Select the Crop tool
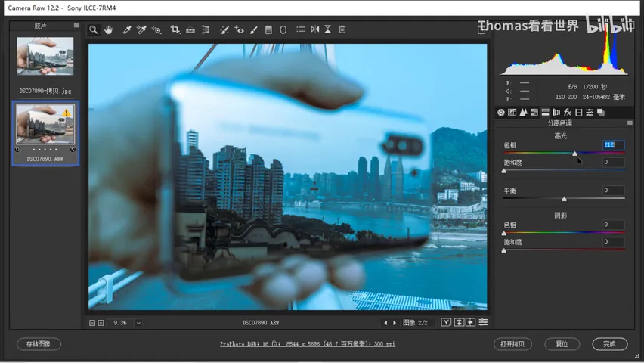 [175, 29]
